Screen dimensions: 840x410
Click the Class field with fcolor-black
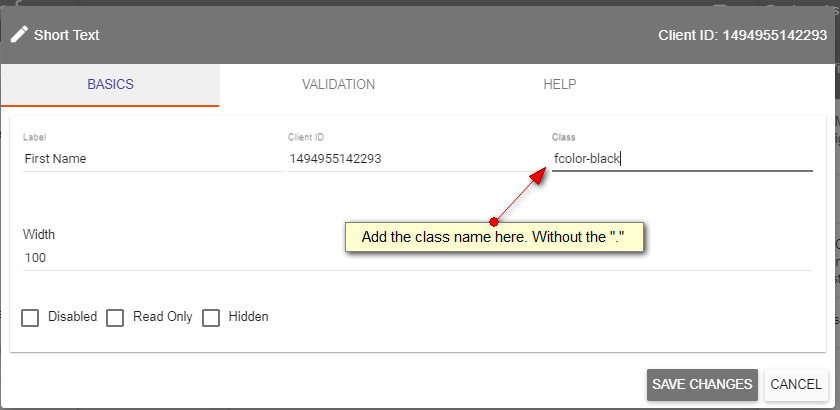(682, 158)
